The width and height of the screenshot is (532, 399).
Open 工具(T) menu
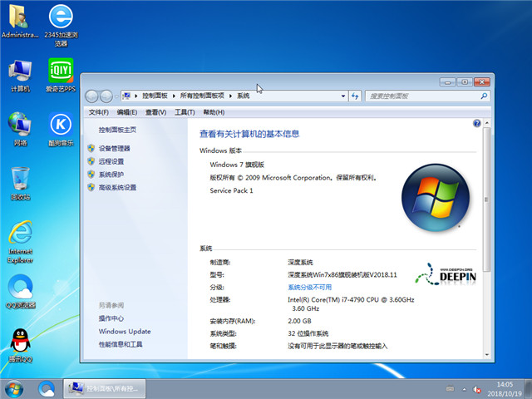pyautogui.click(x=185, y=112)
